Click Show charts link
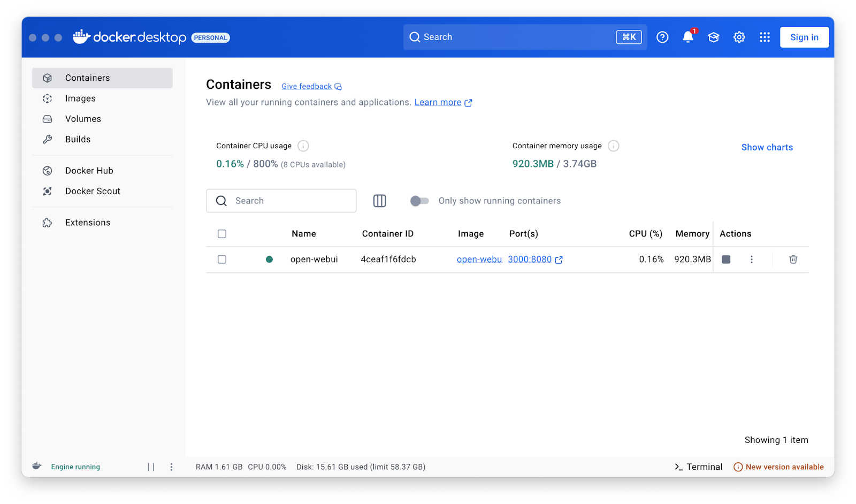The width and height of the screenshot is (856, 504). [x=767, y=147]
